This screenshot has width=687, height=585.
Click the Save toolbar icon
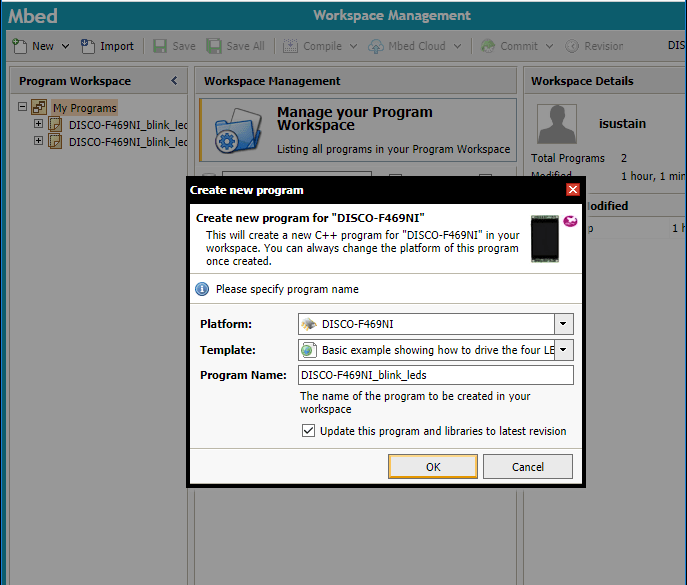[x=160, y=46]
